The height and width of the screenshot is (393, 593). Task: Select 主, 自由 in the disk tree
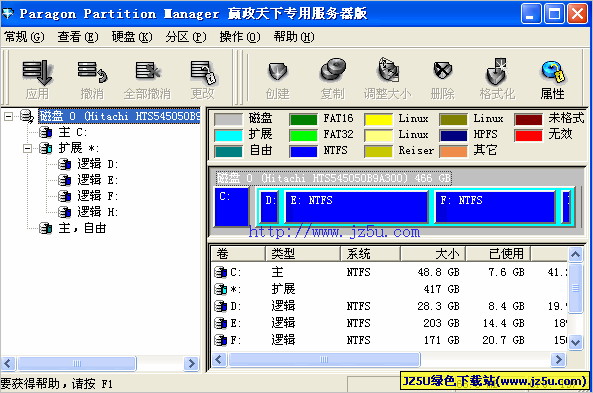point(82,228)
